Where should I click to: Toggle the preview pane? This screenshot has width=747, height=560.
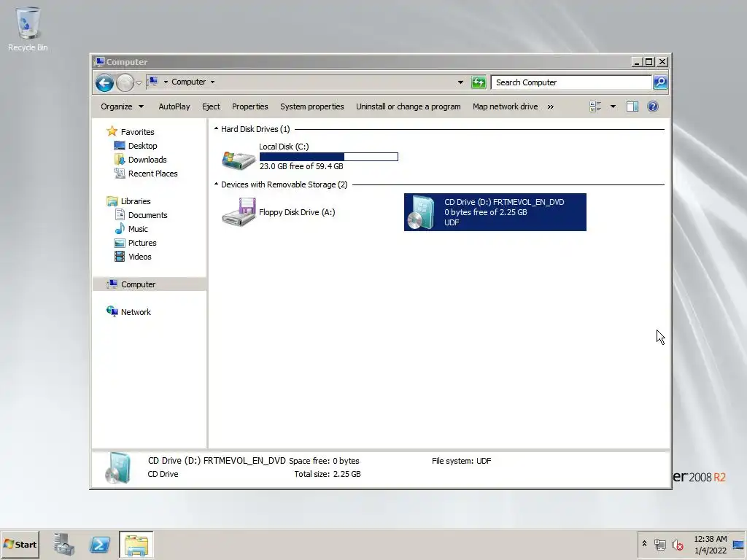pos(632,106)
